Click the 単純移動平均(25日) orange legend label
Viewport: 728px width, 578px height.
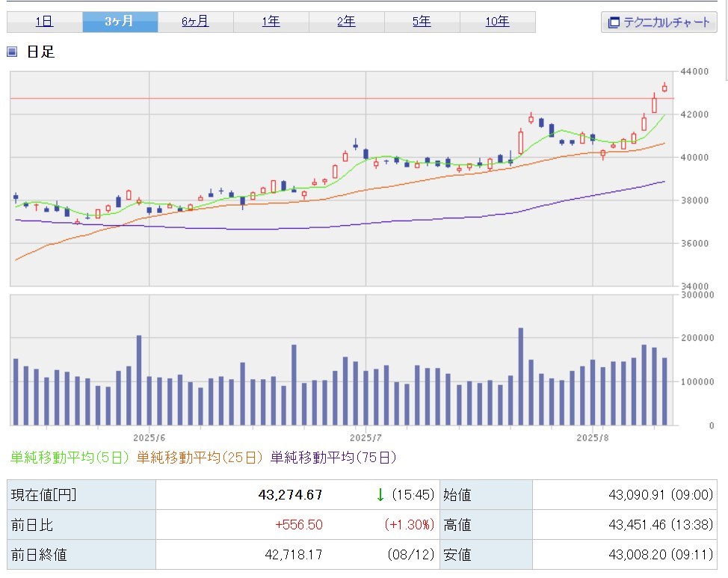click(201, 457)
